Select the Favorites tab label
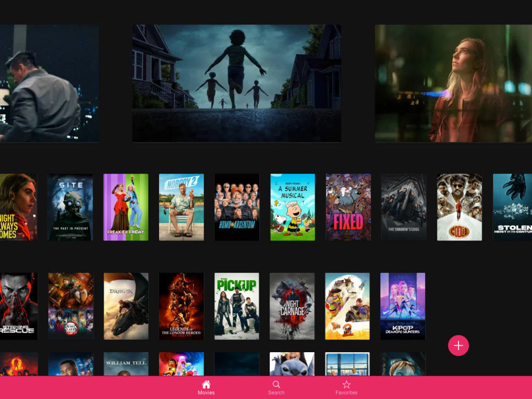The width and height of the screenshot is (532, 399). click(346, 393)
